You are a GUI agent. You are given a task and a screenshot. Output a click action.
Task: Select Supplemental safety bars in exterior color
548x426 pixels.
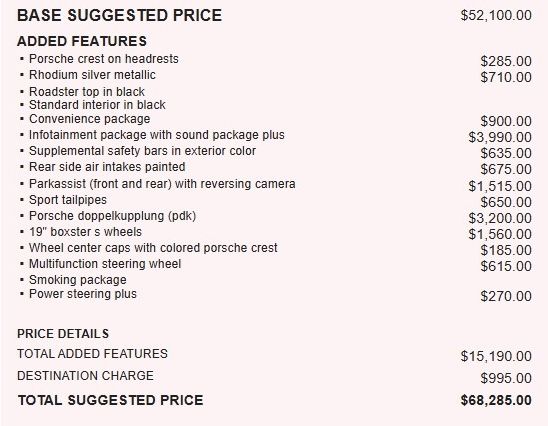142,151
